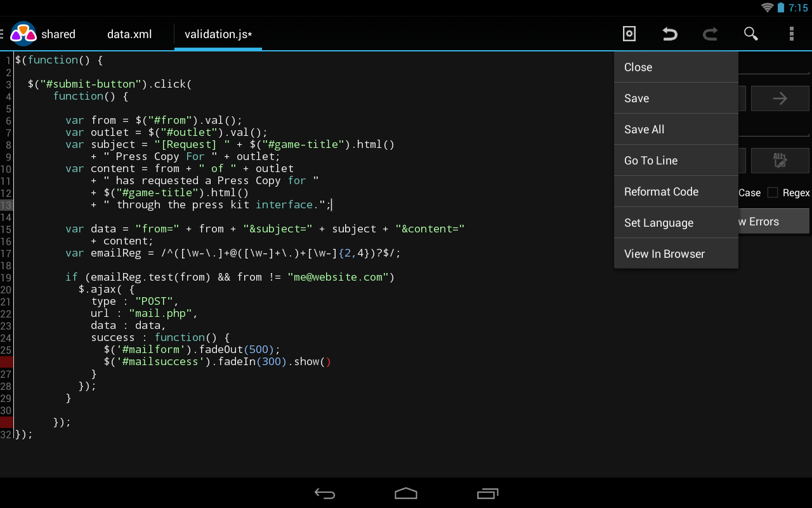Tap the Android home navigation button

(x=406, y=493)
